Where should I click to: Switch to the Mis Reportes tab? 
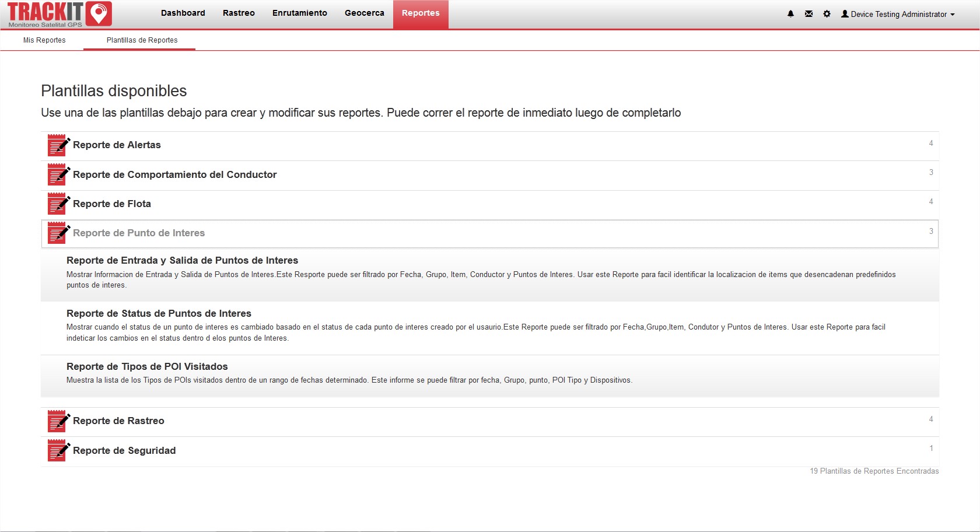pyautogui.click(x=44, y=40)
